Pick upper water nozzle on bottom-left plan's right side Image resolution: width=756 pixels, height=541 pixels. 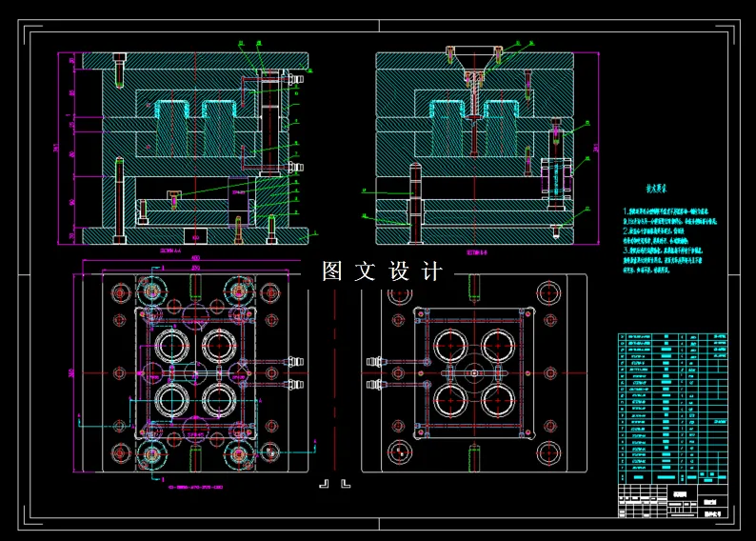point(293,361)
